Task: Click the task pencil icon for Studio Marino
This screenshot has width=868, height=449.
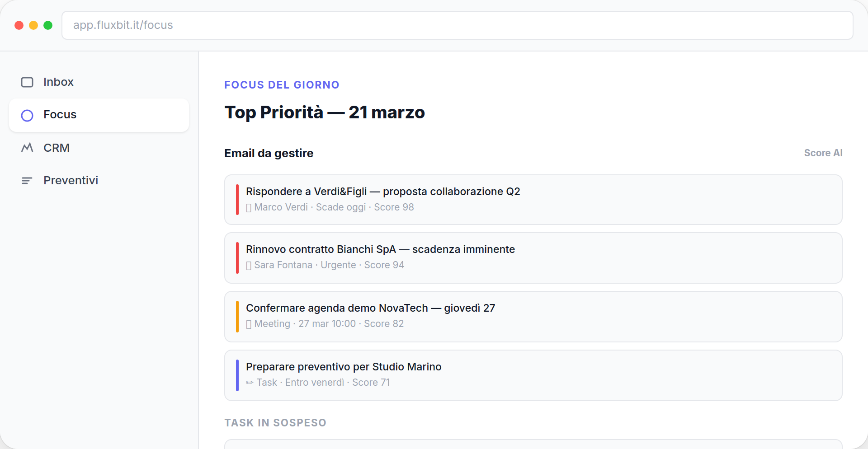Action: 249,383
